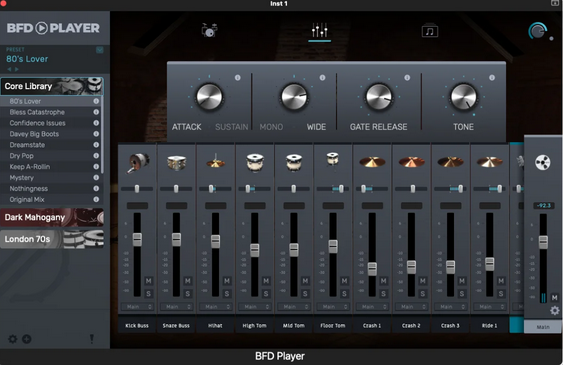
Task: Click the Crash 1 pan slider
Action: 372,188
